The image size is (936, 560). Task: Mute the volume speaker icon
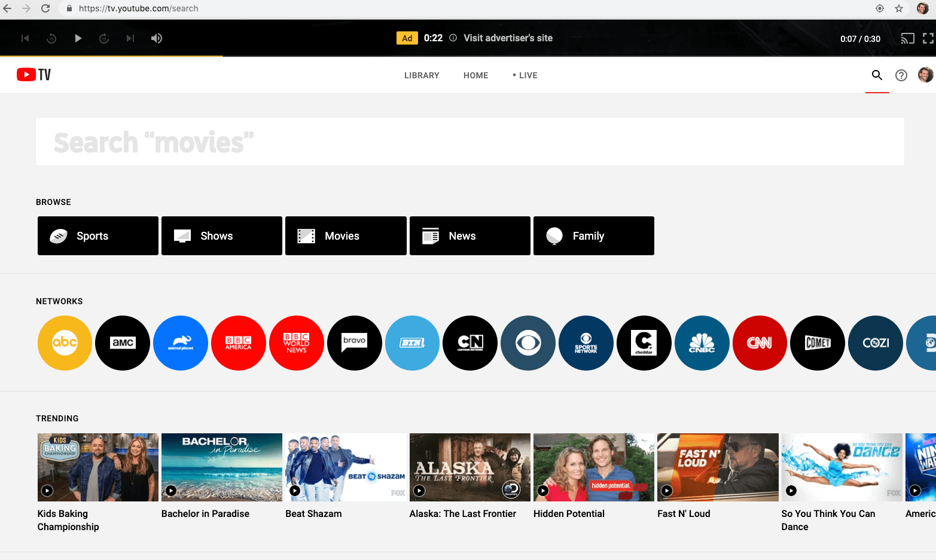point(157,38)
